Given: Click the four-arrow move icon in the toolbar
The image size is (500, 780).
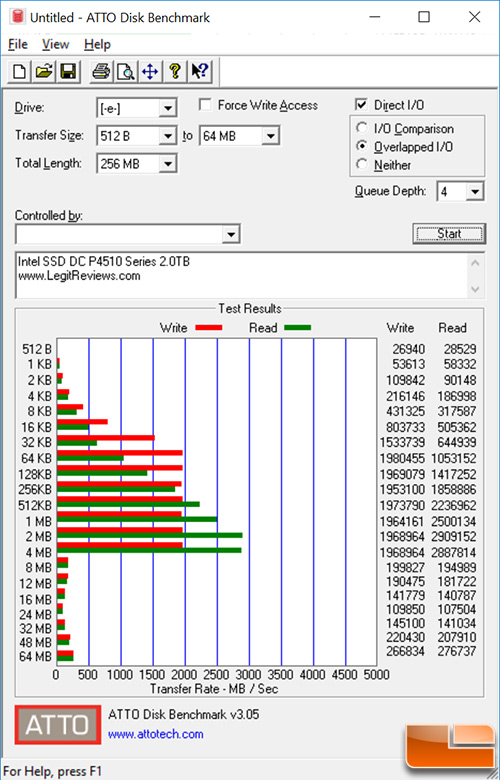Looking at the screenshot, I should (x=150, y=72).
